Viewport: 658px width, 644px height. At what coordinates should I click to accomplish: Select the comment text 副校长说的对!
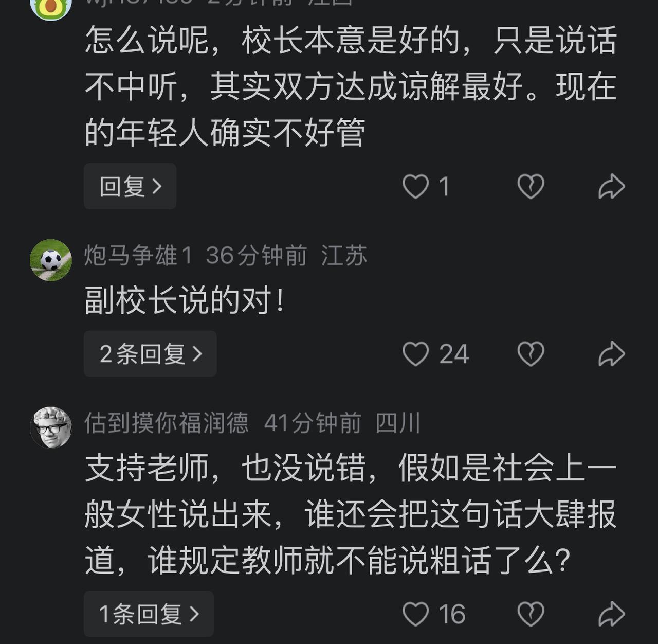click(x=185, y=301)
